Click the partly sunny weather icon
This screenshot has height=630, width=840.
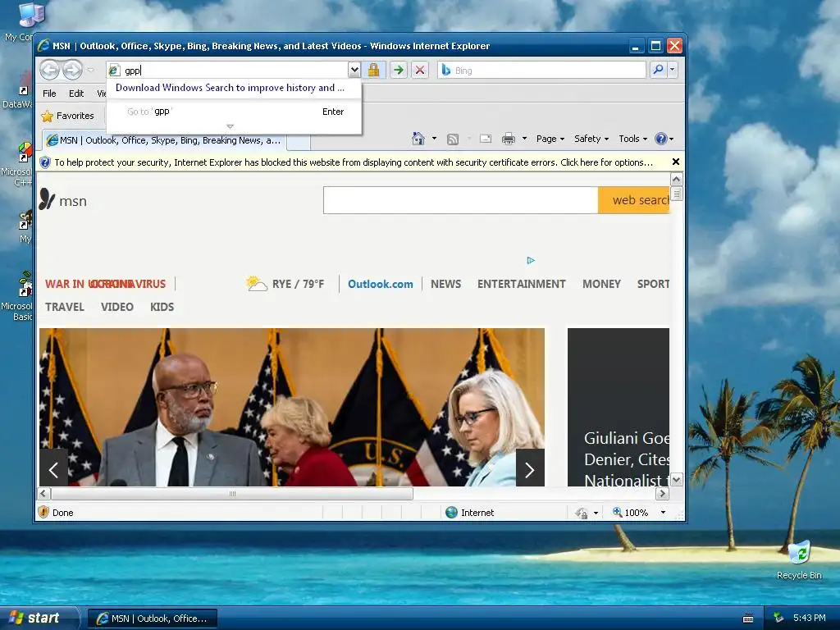tap(256, 283)
